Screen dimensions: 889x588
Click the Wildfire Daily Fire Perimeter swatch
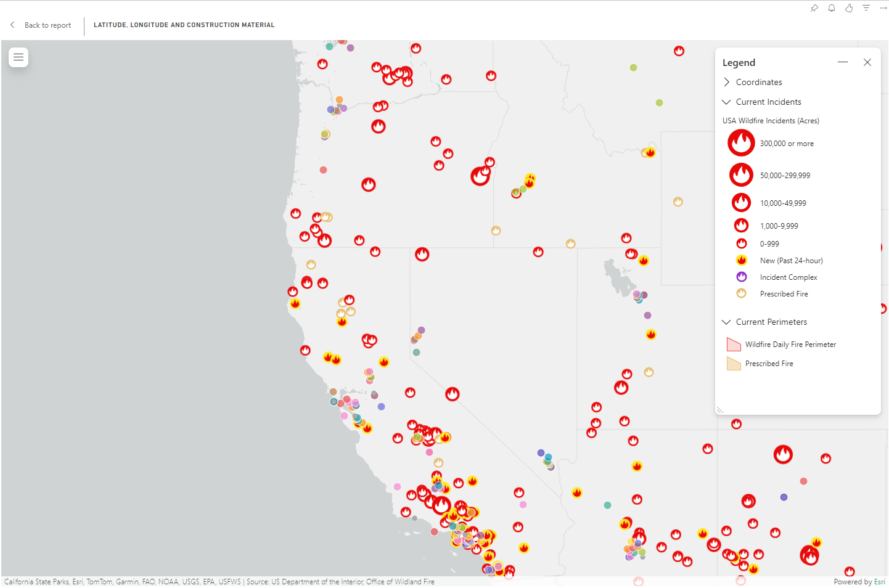click(x=734, y=345)
